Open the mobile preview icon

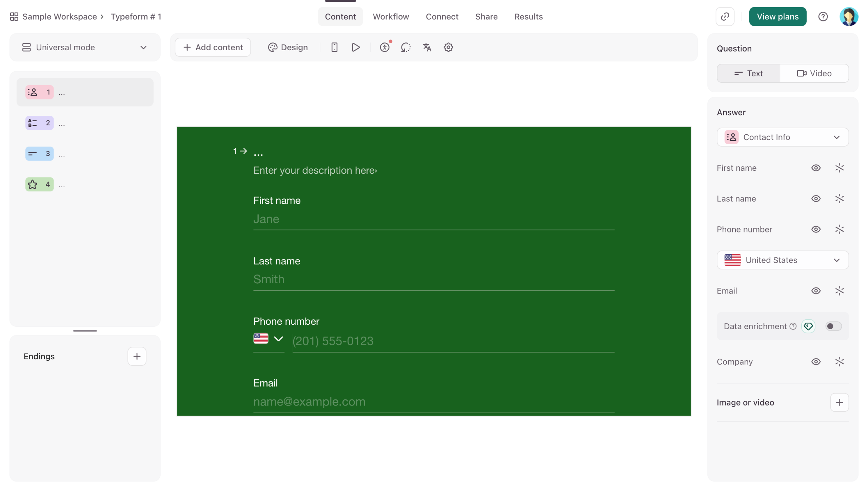(334, 47)
